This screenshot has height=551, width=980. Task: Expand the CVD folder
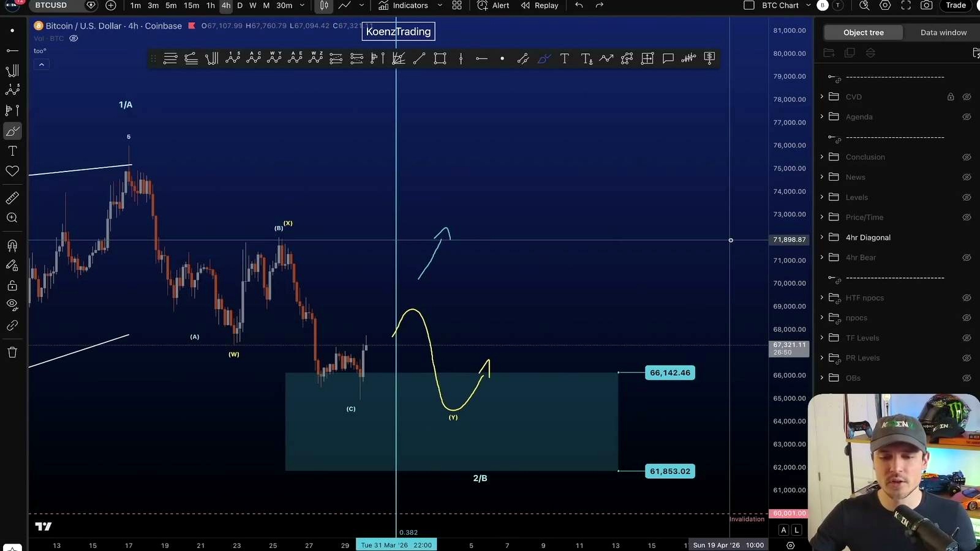tap(822, 97)
